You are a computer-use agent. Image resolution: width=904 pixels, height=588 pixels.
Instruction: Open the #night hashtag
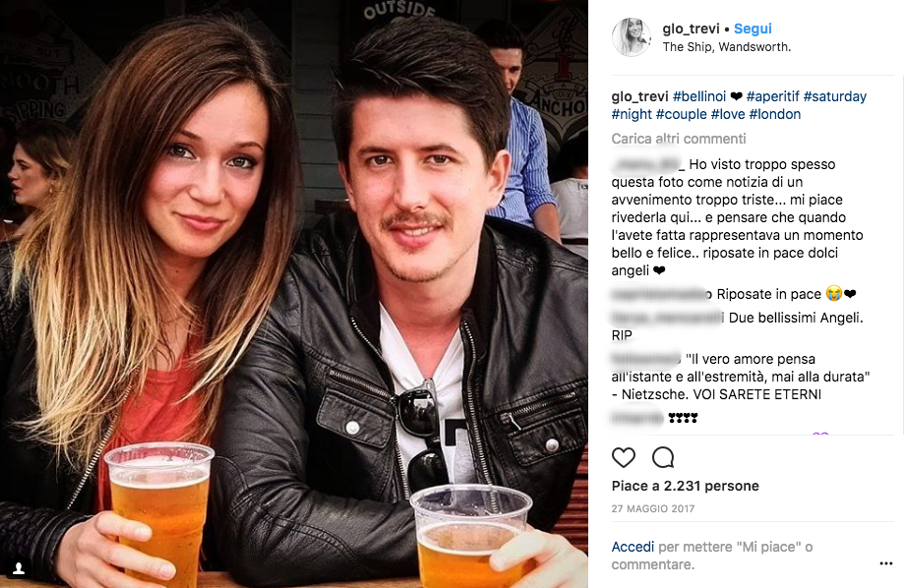pyautogui.click(x=632, y=114)
